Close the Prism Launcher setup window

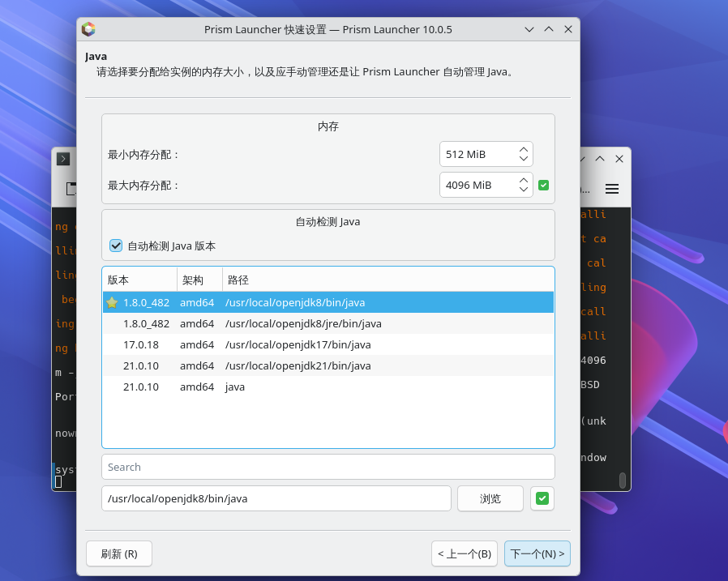tap(568, 29)
